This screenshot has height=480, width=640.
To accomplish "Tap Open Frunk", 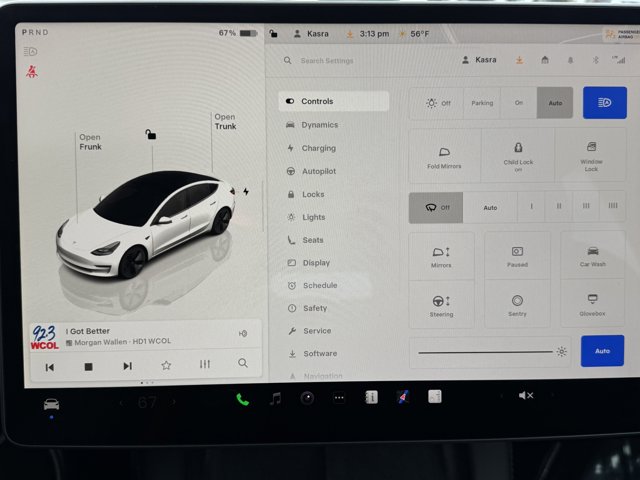I will pos(90,142).
